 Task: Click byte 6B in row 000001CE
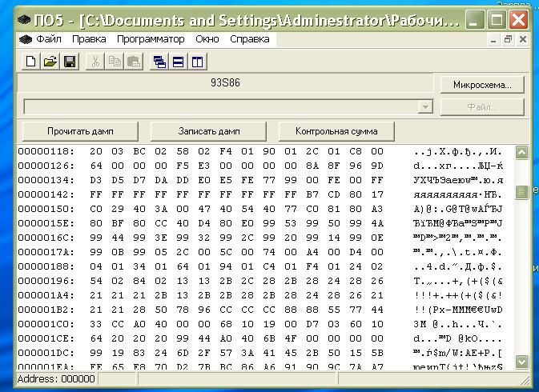click(269, 338)
